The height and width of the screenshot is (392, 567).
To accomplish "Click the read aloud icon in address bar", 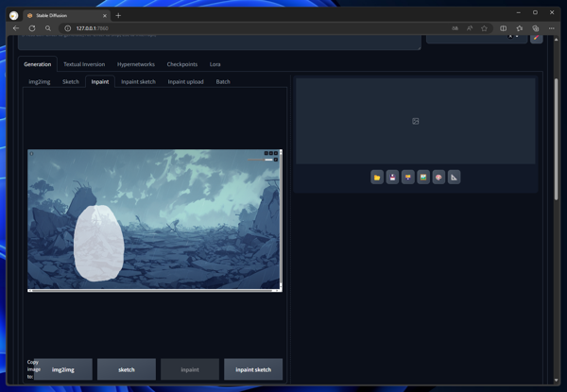I will [x=470, y=28].
